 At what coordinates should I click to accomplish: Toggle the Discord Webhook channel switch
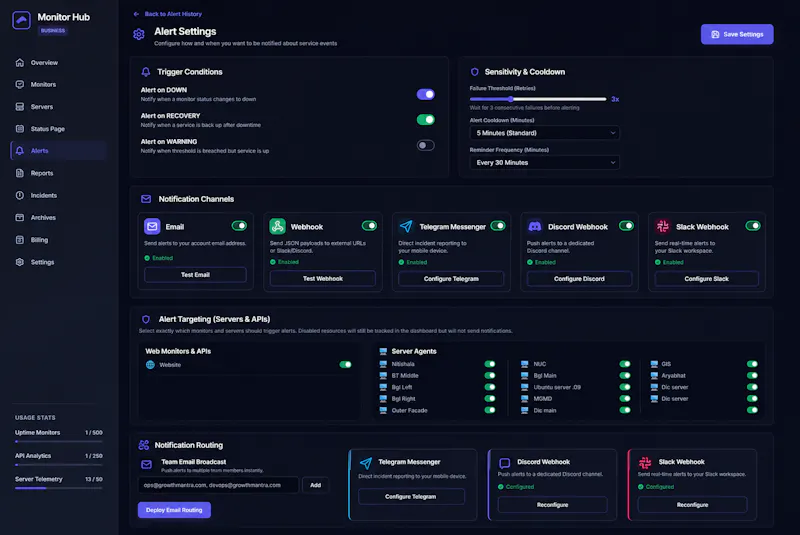click(627, 225)
